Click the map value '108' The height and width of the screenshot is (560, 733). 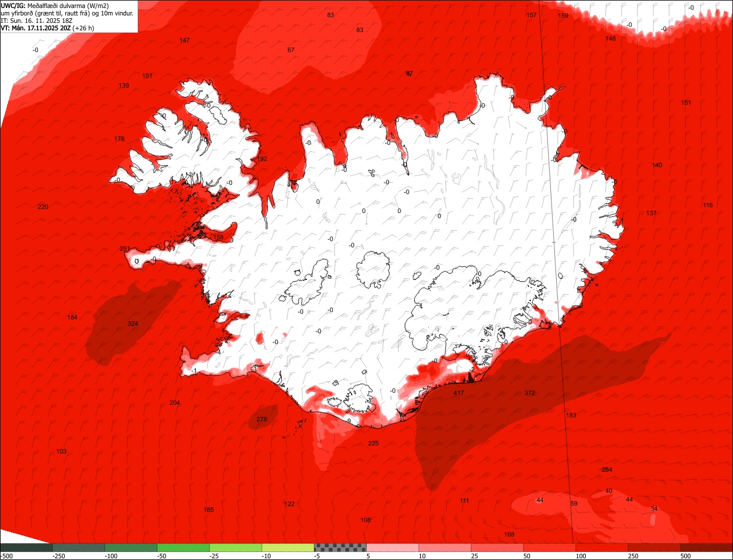point(365,520)
